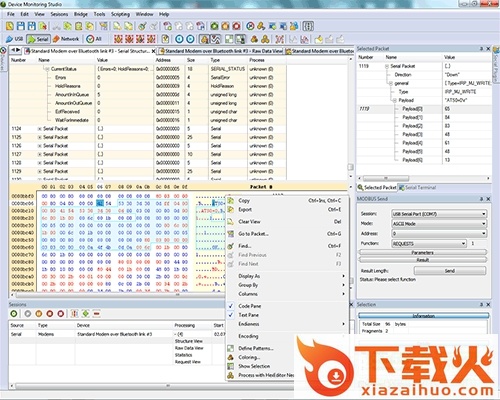Click the orange pause icon in Sessions toolbar

click(39, 314)
